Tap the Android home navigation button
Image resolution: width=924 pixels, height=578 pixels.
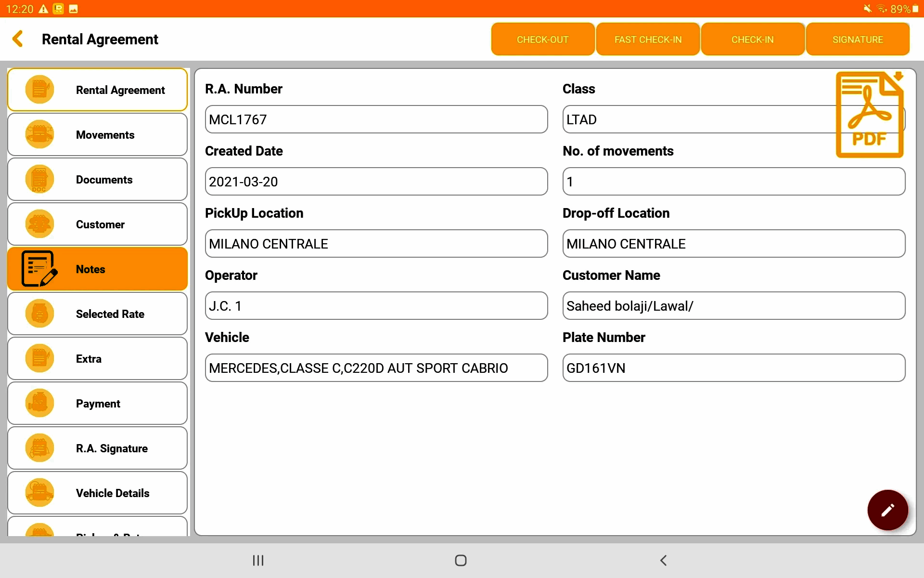pyautogui.click(x=461, y=560)
